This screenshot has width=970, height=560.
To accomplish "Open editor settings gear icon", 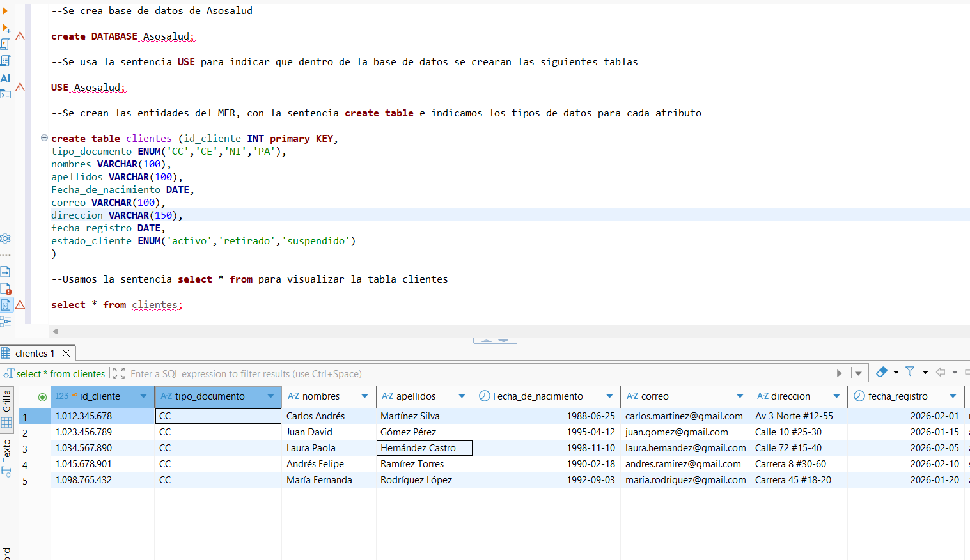I will pos(6,238).
